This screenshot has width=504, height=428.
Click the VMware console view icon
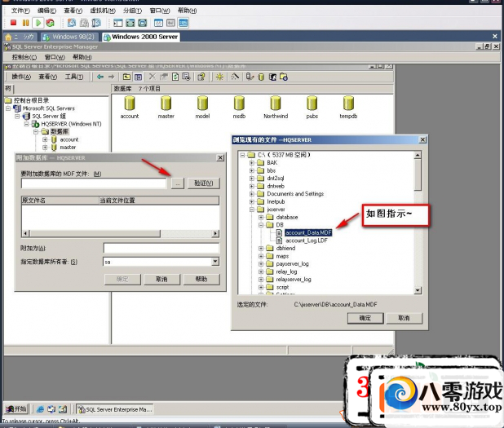click(x=183, y=23)
